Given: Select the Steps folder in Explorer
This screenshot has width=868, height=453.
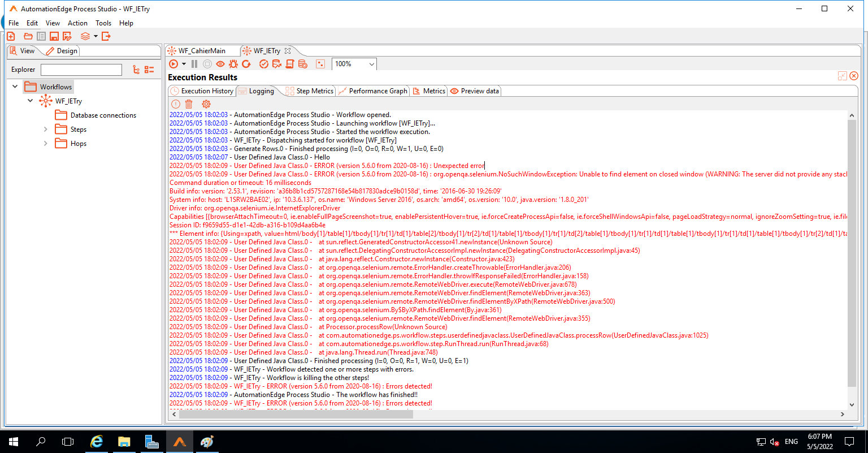Looking at the screenshot, I should tap(71, 130).
